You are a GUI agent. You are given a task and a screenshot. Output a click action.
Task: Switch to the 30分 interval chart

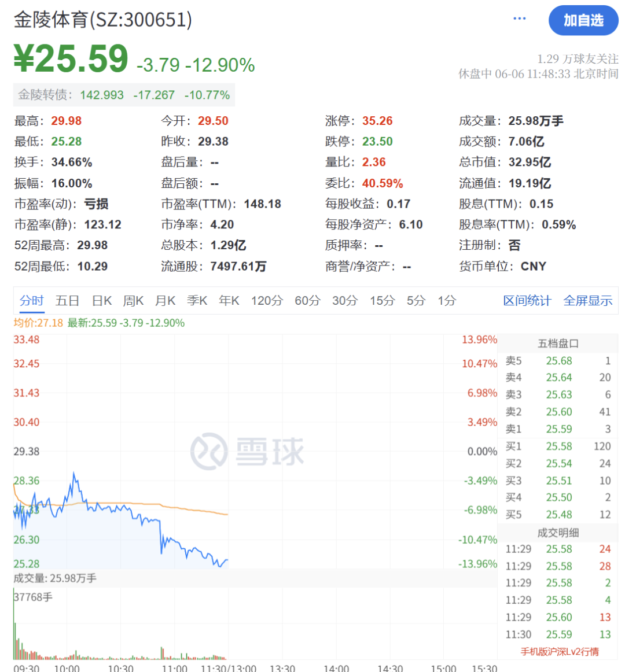point(345,300)
